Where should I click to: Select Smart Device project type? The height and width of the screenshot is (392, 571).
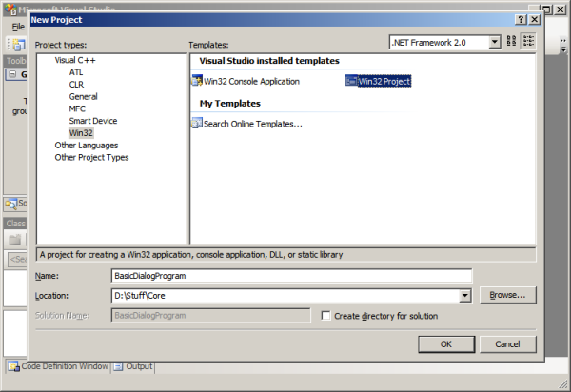point(93,121)
